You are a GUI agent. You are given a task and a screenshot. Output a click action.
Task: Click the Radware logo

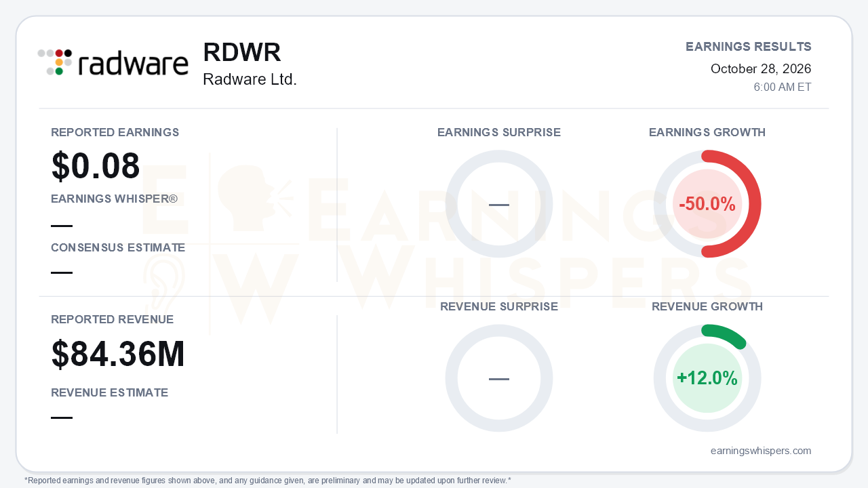click(113, 62)
